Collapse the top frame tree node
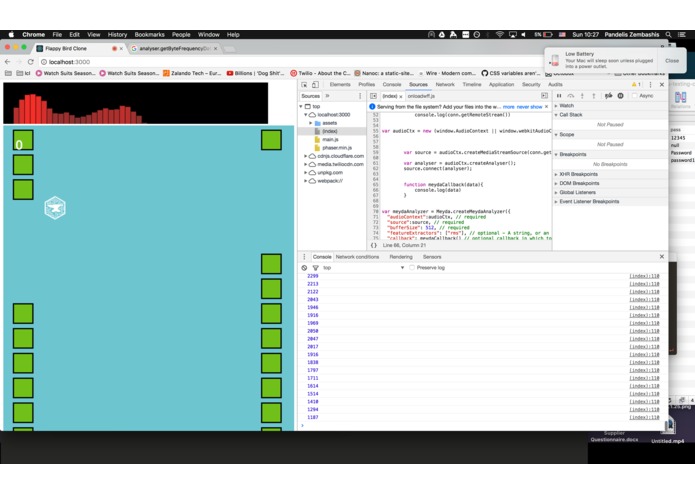 pyautogui.click(x=301, y=107)
